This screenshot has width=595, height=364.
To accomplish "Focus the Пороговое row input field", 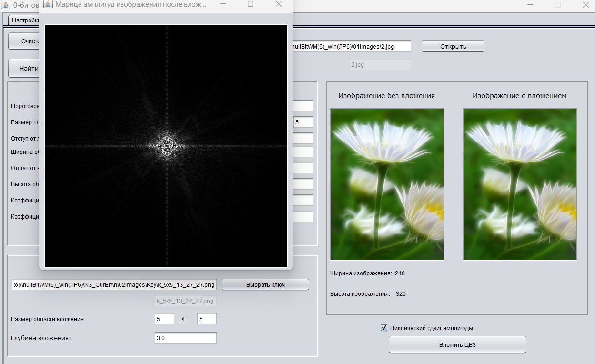I will point(303,106).
